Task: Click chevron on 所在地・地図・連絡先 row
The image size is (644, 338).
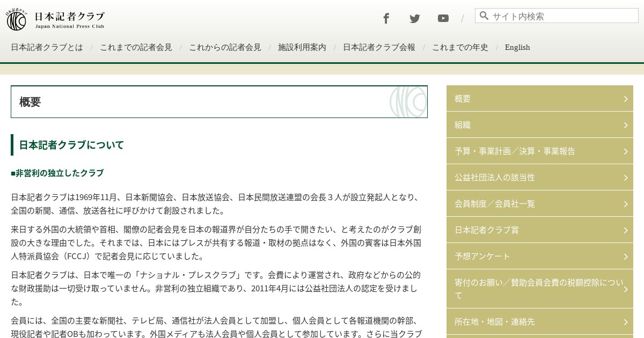Action: click(626, 322)
